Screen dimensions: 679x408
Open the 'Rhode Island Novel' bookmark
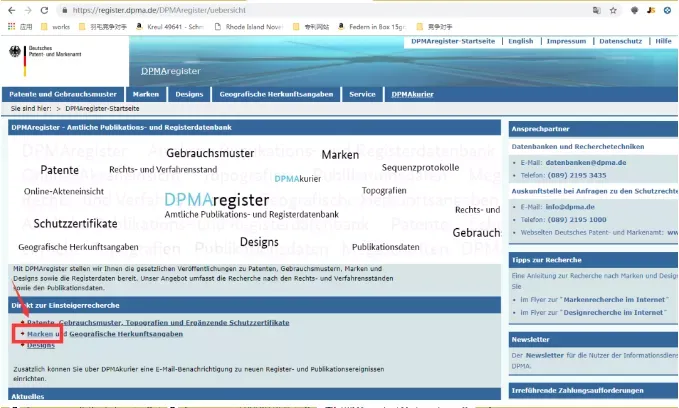click(x=249, y=27)
